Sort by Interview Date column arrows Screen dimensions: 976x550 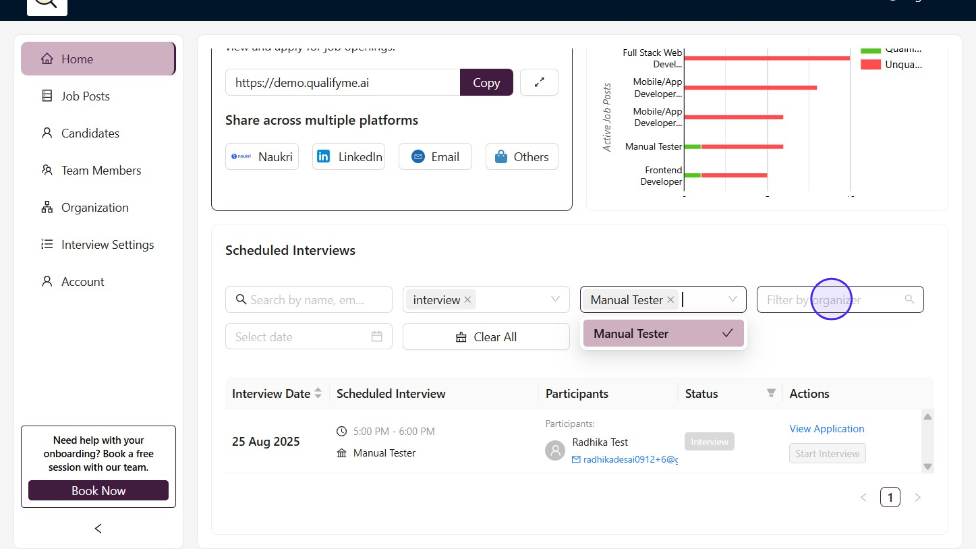coord(318,394)
